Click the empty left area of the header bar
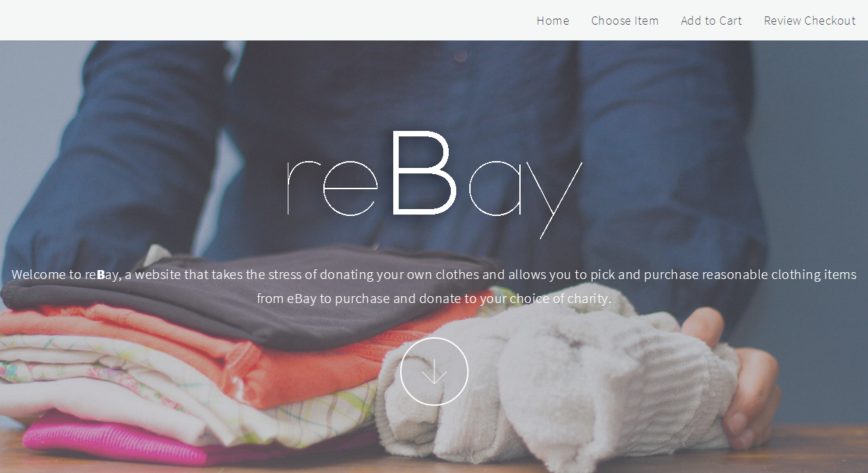Screen dimensions: 868x473 click(260, 21)
